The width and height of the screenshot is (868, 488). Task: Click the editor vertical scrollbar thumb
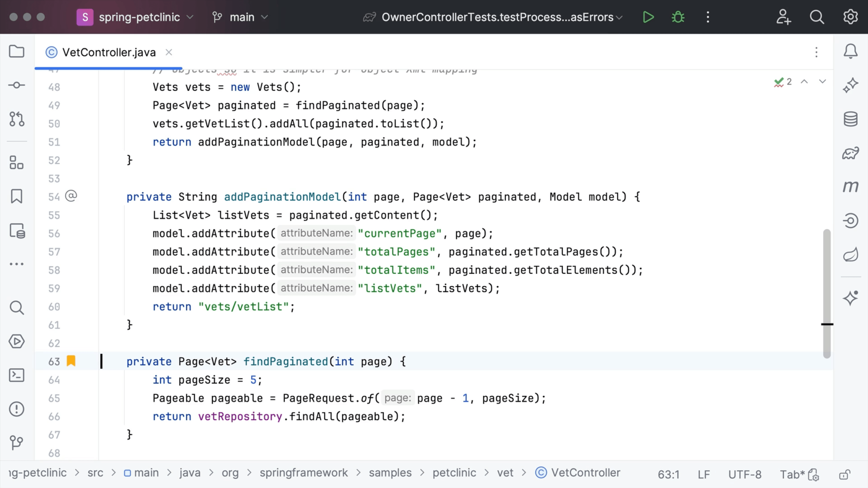click(827, 293)
